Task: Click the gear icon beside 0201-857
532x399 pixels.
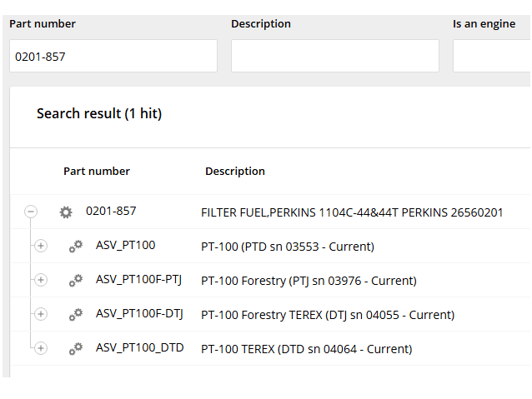Action: [66, 212]
